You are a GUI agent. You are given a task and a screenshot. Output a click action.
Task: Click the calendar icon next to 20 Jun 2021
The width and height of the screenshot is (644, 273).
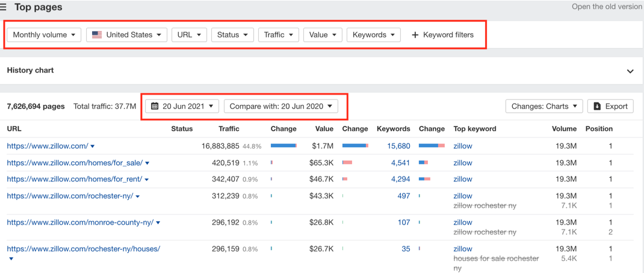155,106
